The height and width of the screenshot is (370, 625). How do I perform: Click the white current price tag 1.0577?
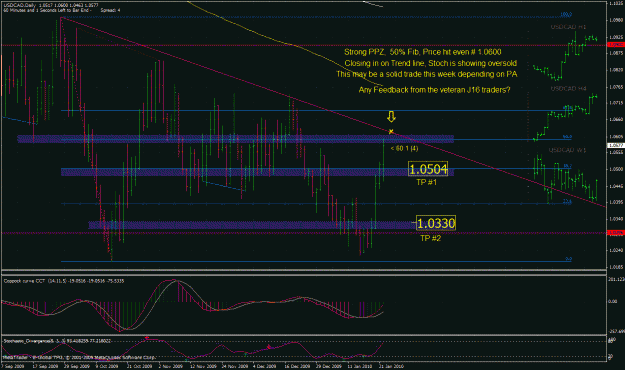[x=616, y=146]
